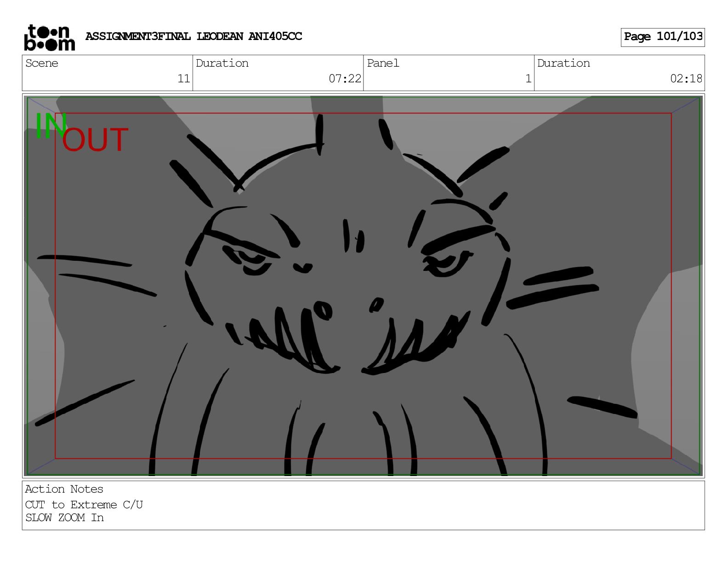Select the scene duration value '07:22'
The height and width of the screenshot is (563, 728).
point(345,79)
